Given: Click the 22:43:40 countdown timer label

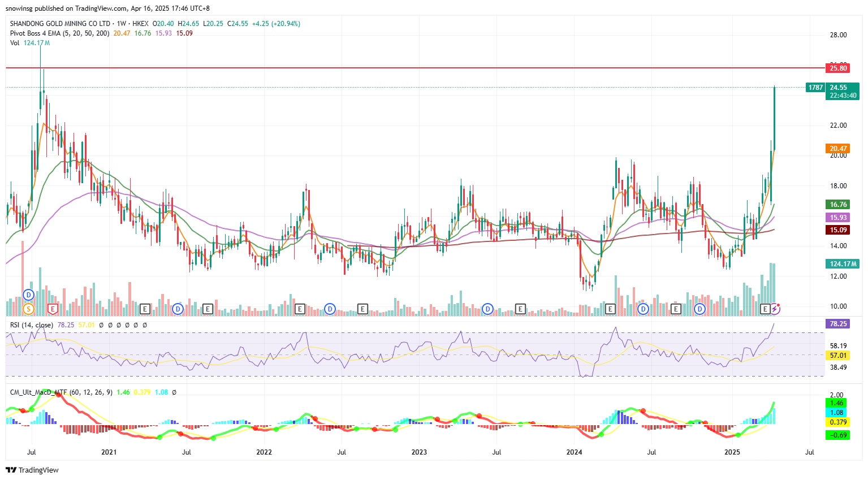Looking at the screenshot, I should click(843, 96).
